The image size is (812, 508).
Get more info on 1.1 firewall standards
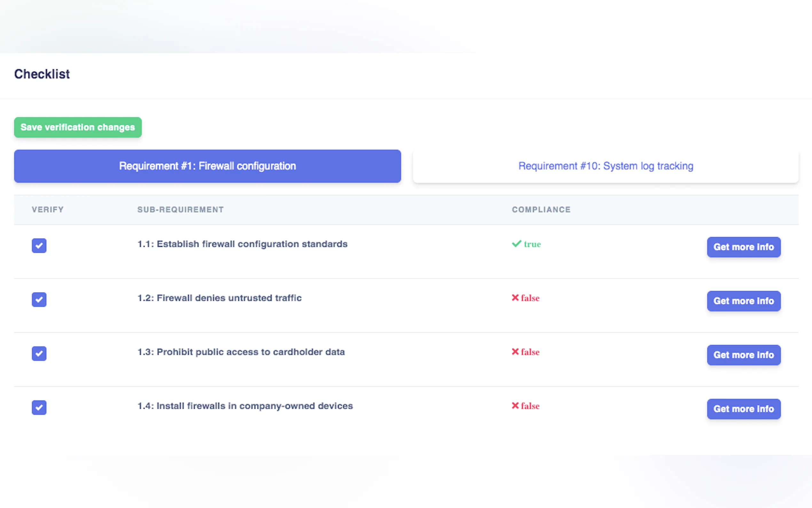click(x=743, y=247)
